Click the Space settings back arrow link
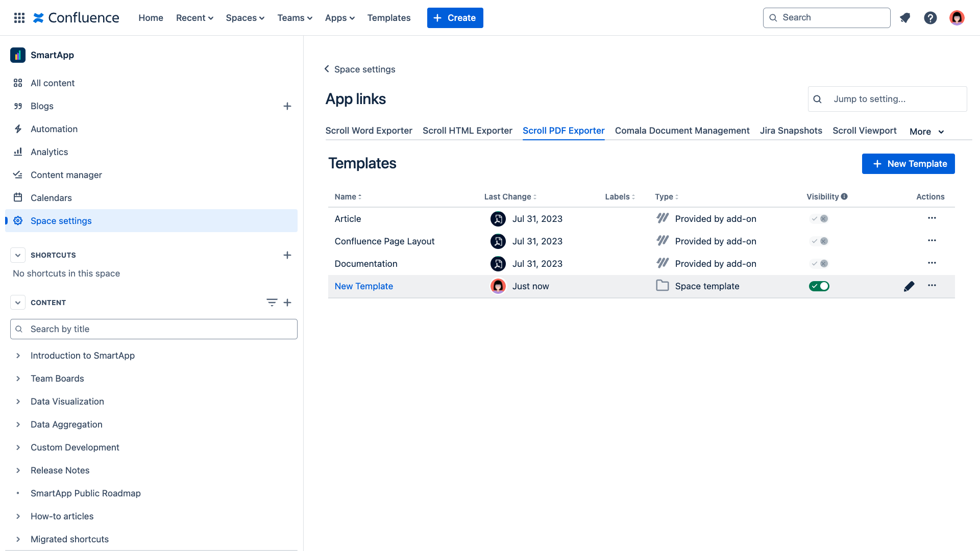Viewport: 980px width, 551px height. pos(327,69)
